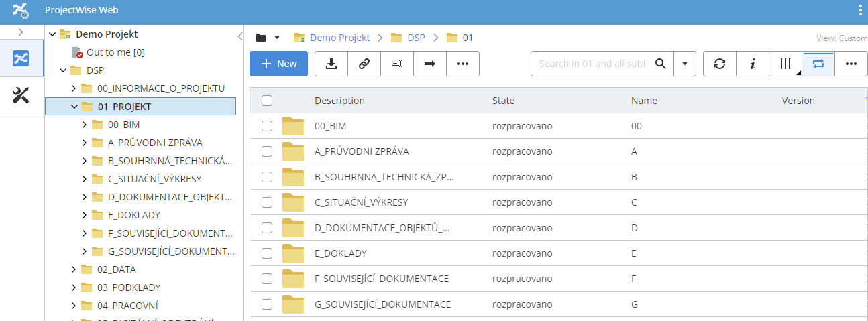Open the search options dropdown arrow
868x321 pixels.
point(684,64)
